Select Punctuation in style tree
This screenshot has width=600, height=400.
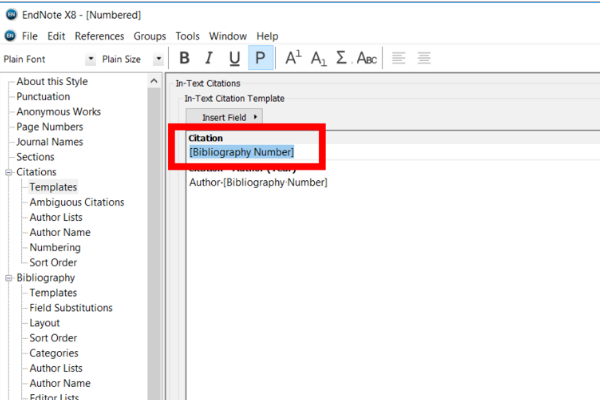coord(43,96)
